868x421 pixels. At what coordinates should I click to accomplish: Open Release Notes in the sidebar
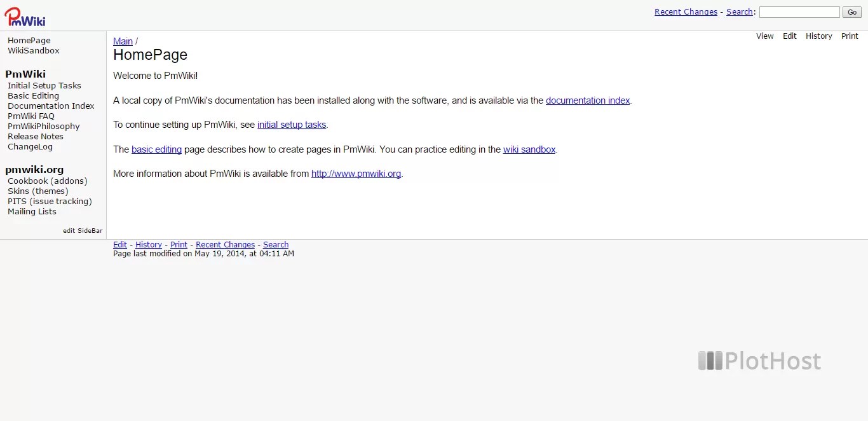(x=36, y=137)
